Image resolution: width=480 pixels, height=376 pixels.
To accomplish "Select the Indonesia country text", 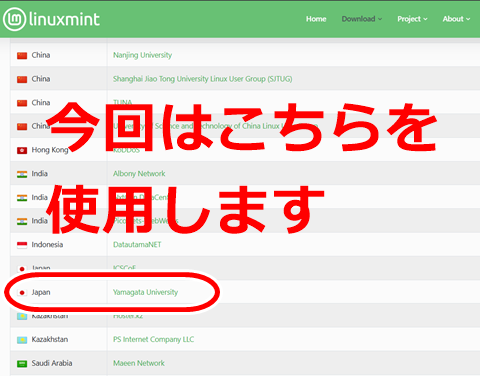I will 47,245.
